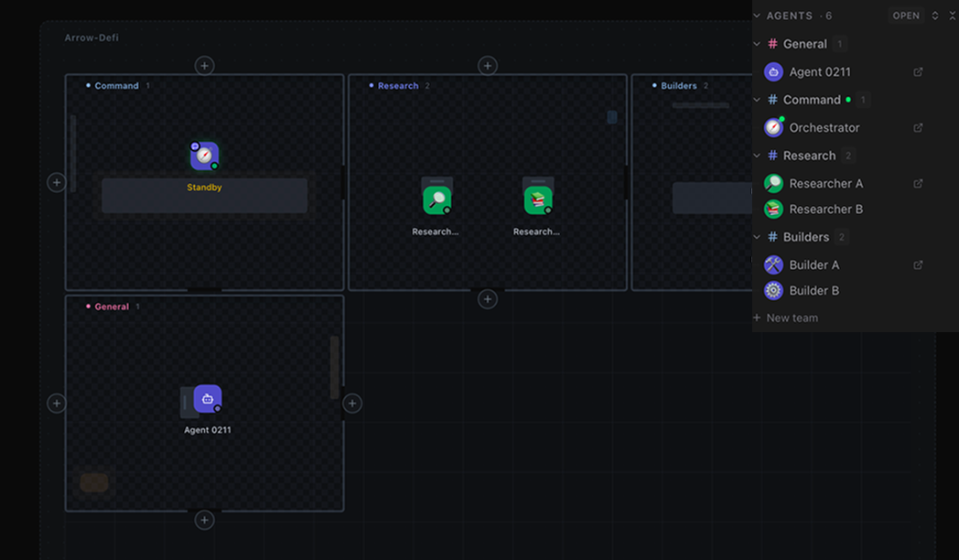This screenshot has height=560, width=959.
Task: Click the Agent 0211 label under the robot node
Action: (208, 430)
